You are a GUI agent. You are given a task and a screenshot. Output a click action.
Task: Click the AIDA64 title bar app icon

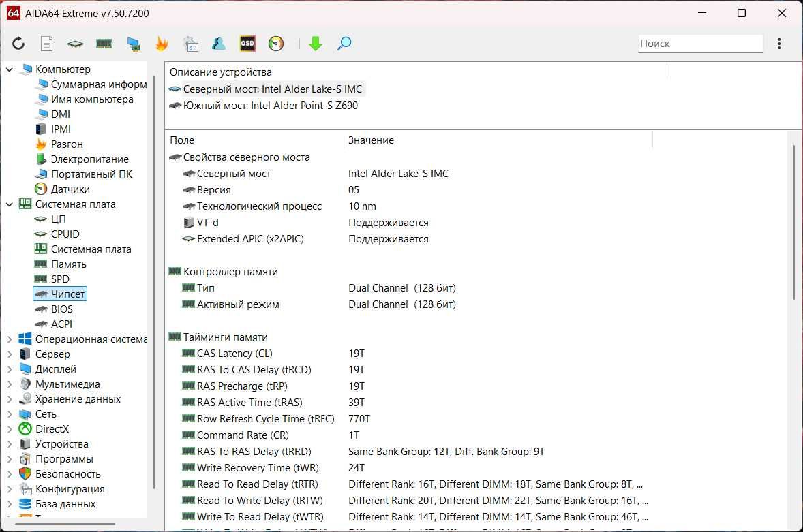tap(14, 14)
